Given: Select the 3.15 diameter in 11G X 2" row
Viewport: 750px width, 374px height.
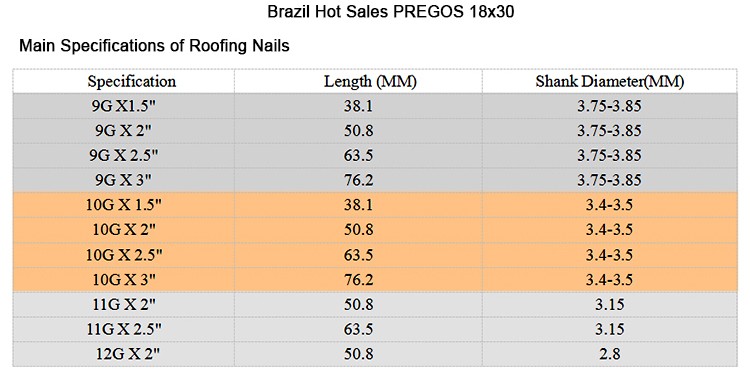Looking at the screenshot, I should (609, 305).
